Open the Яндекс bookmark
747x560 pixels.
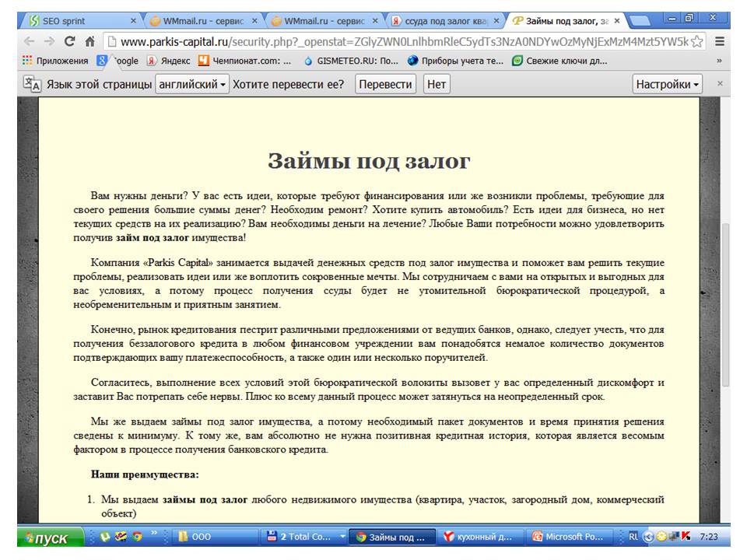pyautogui.click(x=169, y=61)
